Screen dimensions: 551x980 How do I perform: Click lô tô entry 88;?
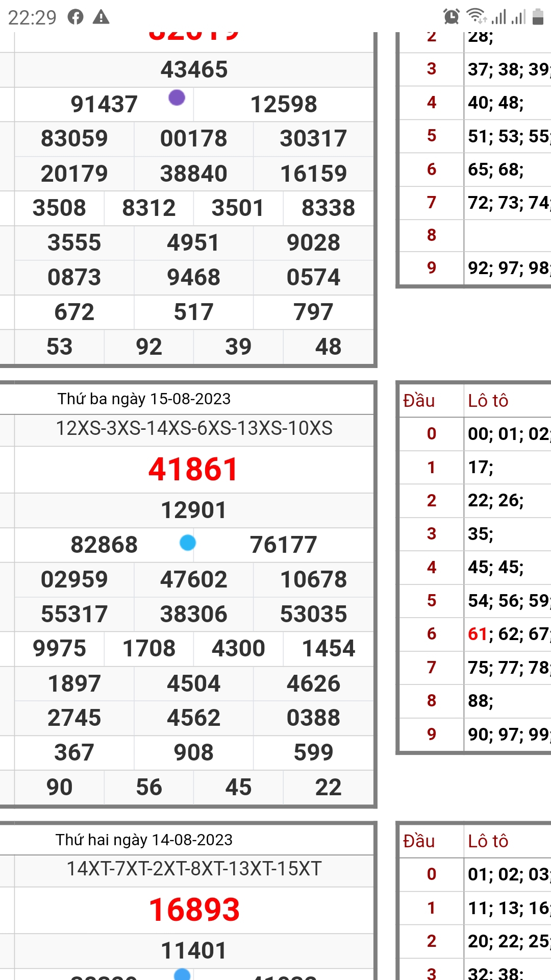[x=481, y=701]
